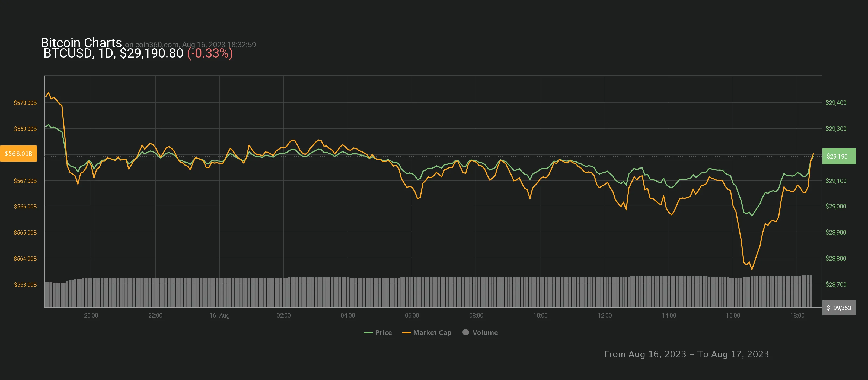868x380 pixels.
Task: Click the 22:00 time axis label
Action: (155, 316)
